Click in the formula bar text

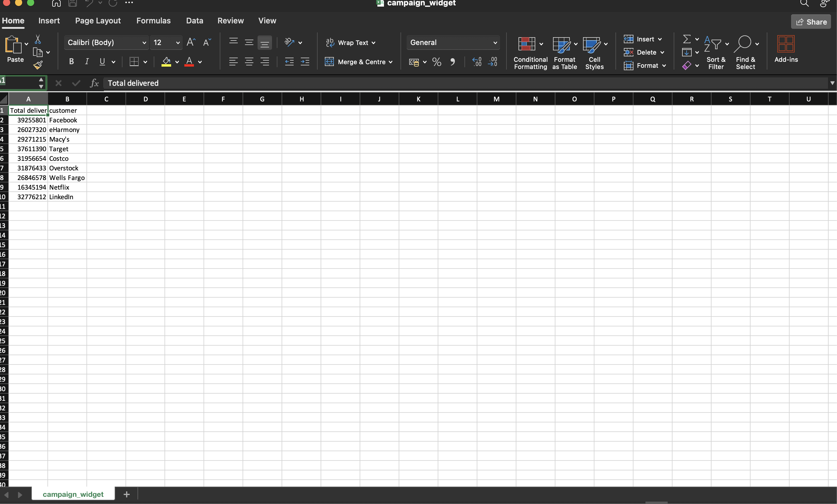133,83
